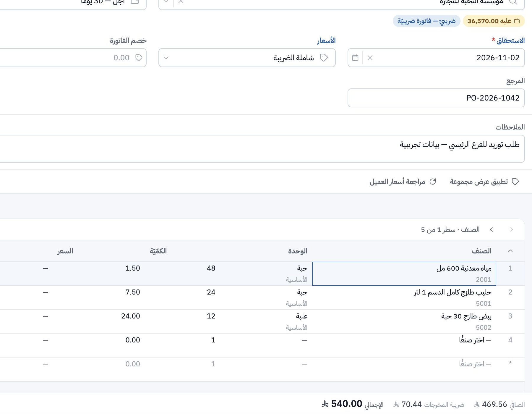The width and height of the screenshot is (532, 414).
Task: Collapse the items table chevron
Action: pyautogui.click(x=510, y=251)
